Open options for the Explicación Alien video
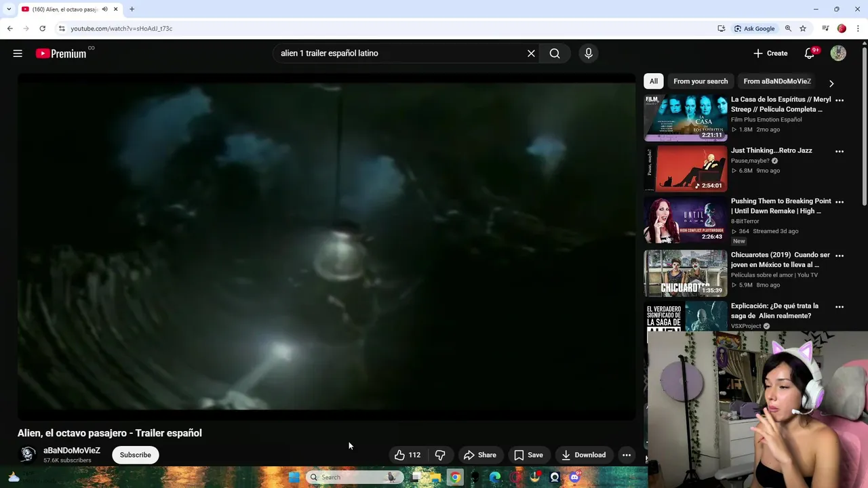 (x=840, y=307)
